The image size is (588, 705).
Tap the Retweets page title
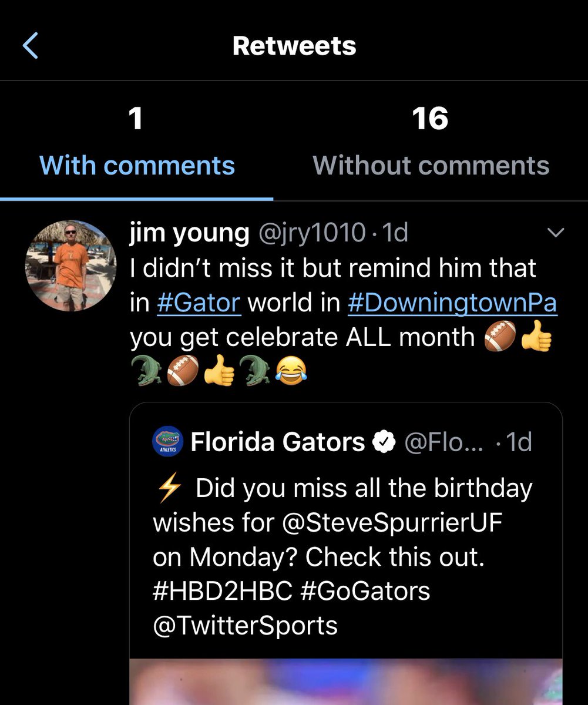pos(294,46)
